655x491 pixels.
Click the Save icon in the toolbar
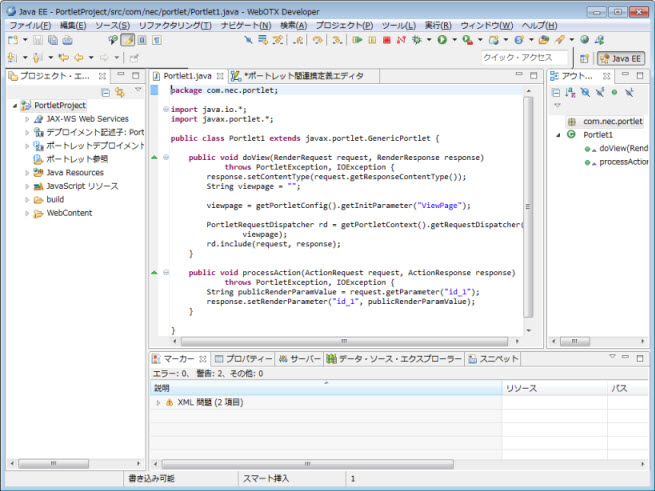click(x=38, y=40)
